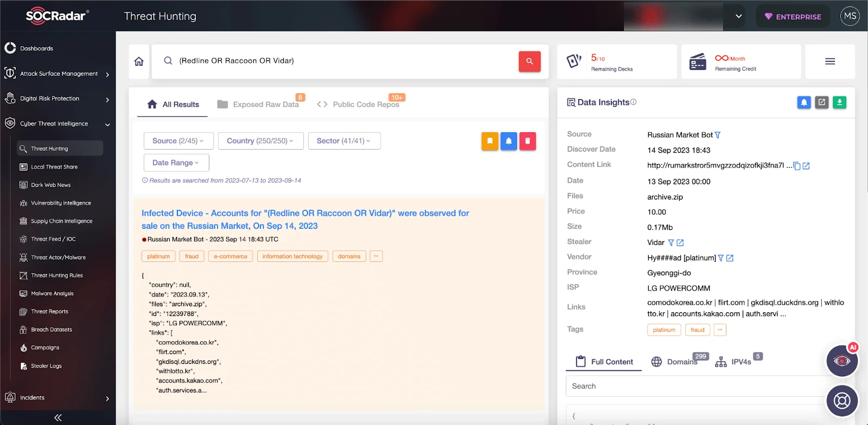Expand Attack Surface Management menu
Viewport: 868px width, 425px height.
click(58, 74)
